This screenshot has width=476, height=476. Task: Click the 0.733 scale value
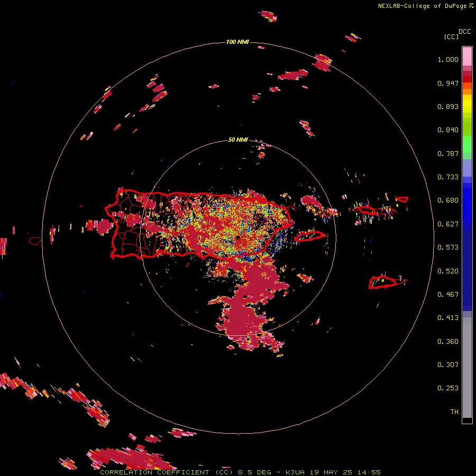click(448, 177)
